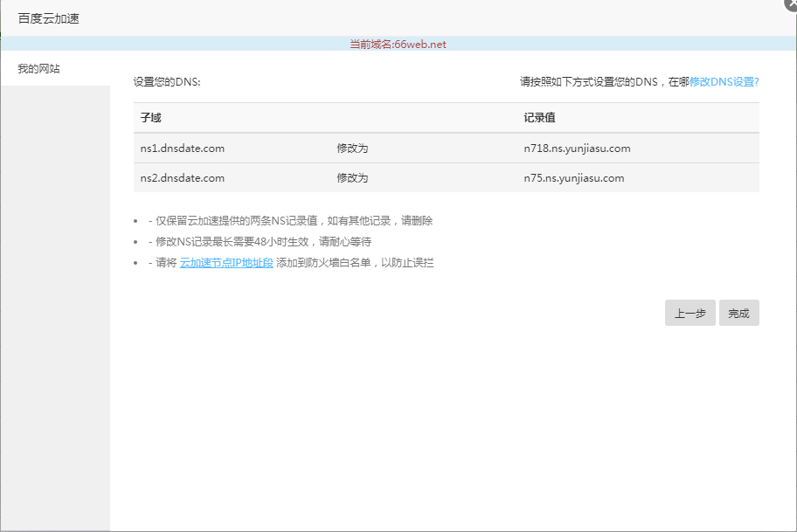This screenshot has height=532, width=797.
Task: Open the 云加速节点IP地址段 link
Action: point(226,263)
